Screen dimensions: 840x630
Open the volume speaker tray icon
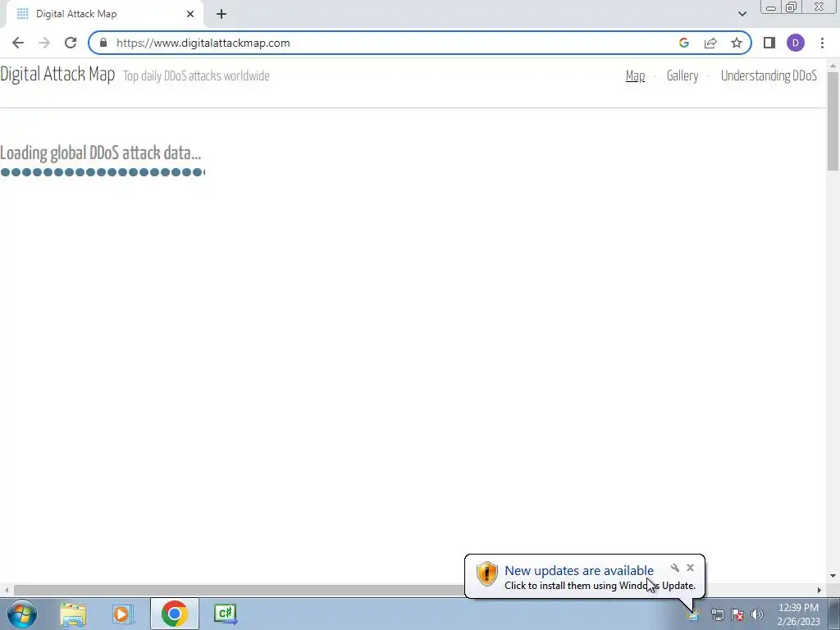[757, 614]
